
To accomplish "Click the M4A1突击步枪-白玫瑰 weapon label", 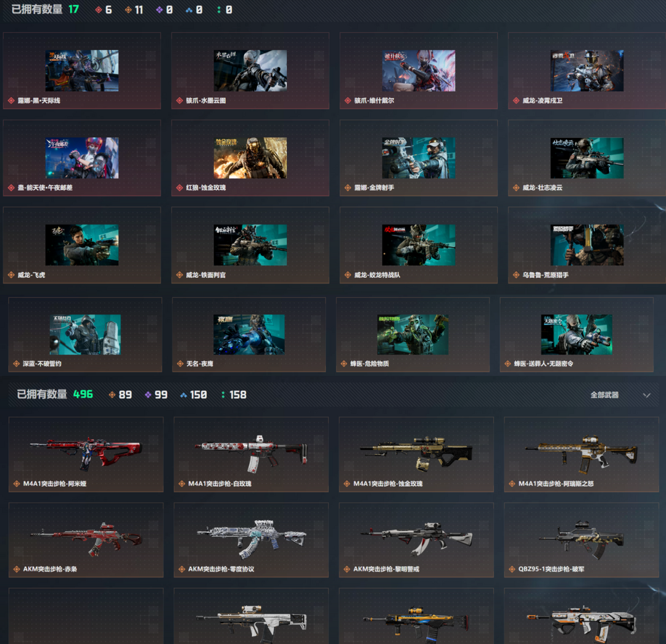I will 220,484.
